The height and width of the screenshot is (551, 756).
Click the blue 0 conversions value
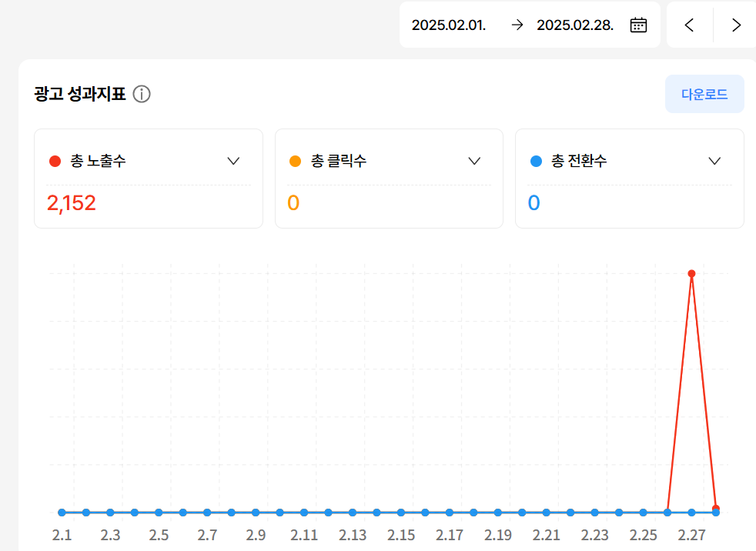[534, 203]
